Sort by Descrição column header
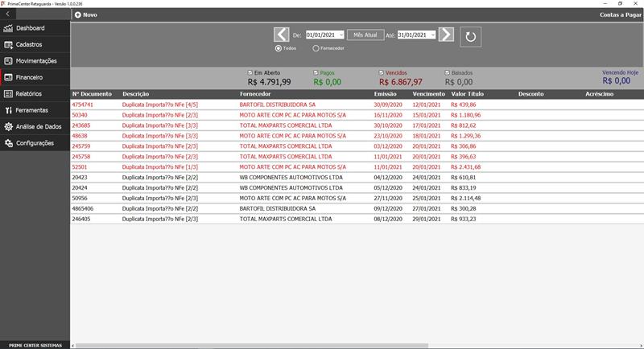 135,94
